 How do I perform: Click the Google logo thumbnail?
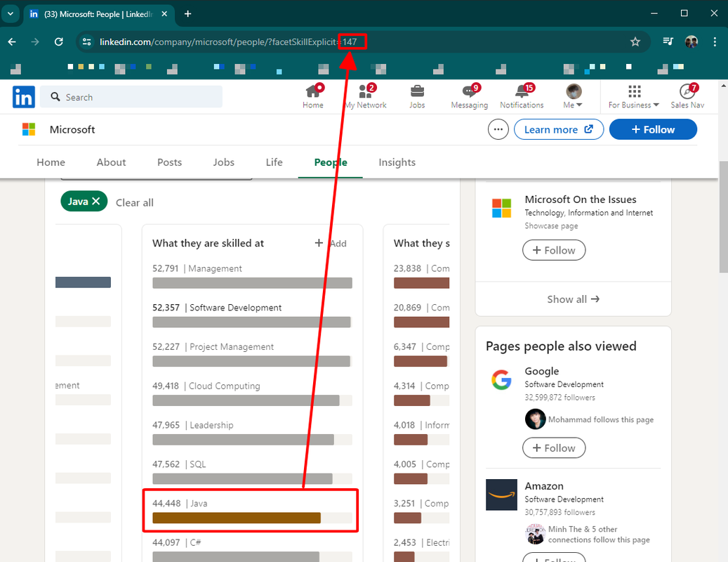click(501, 380)
